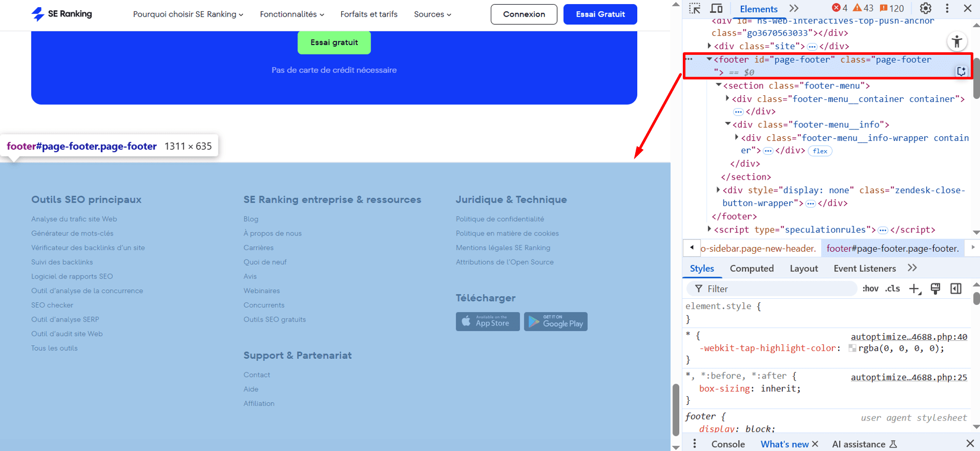Viewport: 980px width, 451px height.
Task: Click the Styles pane scrollbar thumb
Action: point(976,298)
